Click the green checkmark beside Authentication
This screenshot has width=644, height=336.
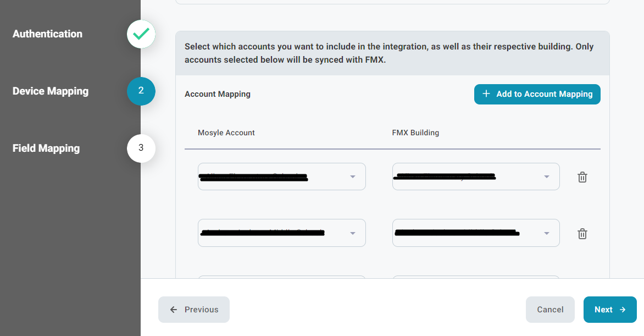tap(141, 34)
